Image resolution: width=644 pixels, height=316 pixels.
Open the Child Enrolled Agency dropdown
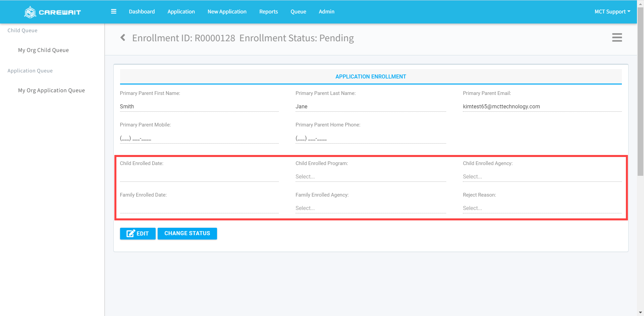pos(542,176)
